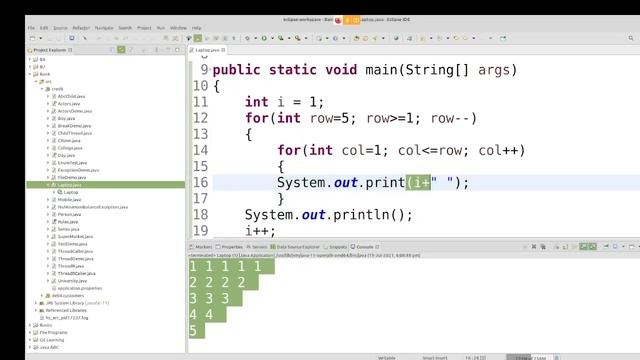Select EnumTest.java in Project Explorer
This screenshot has width=640, height=360.
[x=72, y=162]
